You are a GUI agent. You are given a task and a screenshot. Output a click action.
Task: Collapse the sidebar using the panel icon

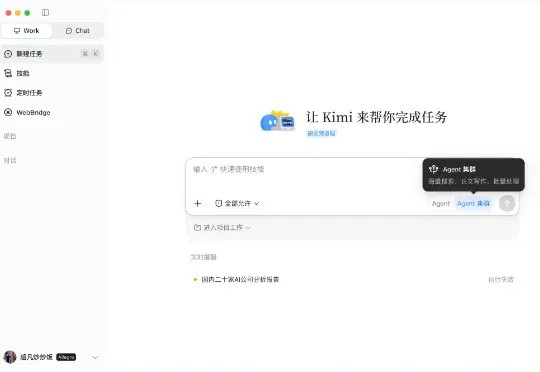[x=45, y=13]
